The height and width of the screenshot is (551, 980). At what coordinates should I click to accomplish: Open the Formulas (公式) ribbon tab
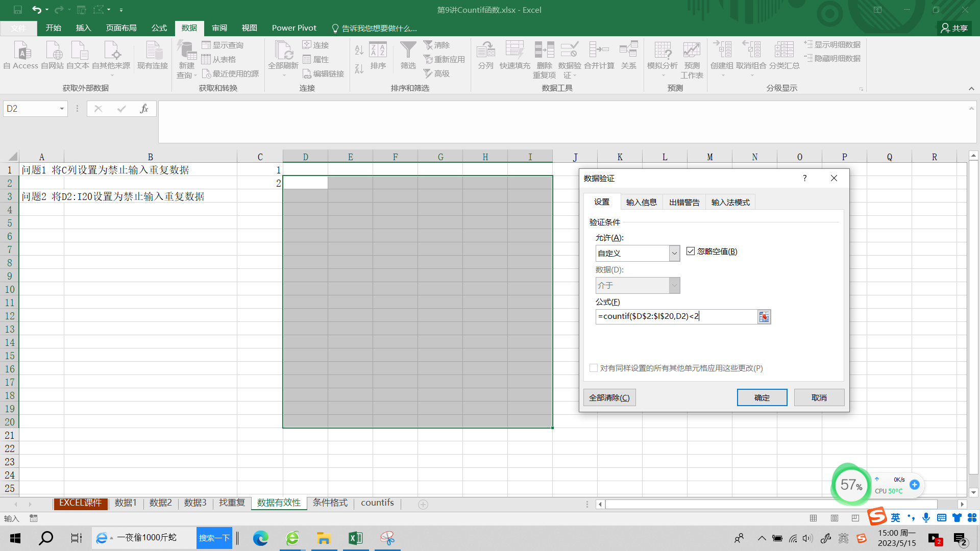click(x=159, y=28)
